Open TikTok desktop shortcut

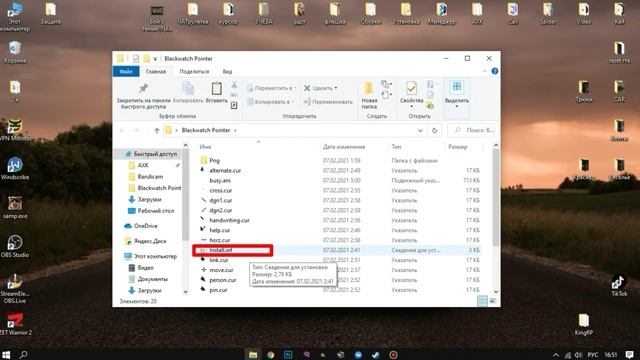point(619,286)
